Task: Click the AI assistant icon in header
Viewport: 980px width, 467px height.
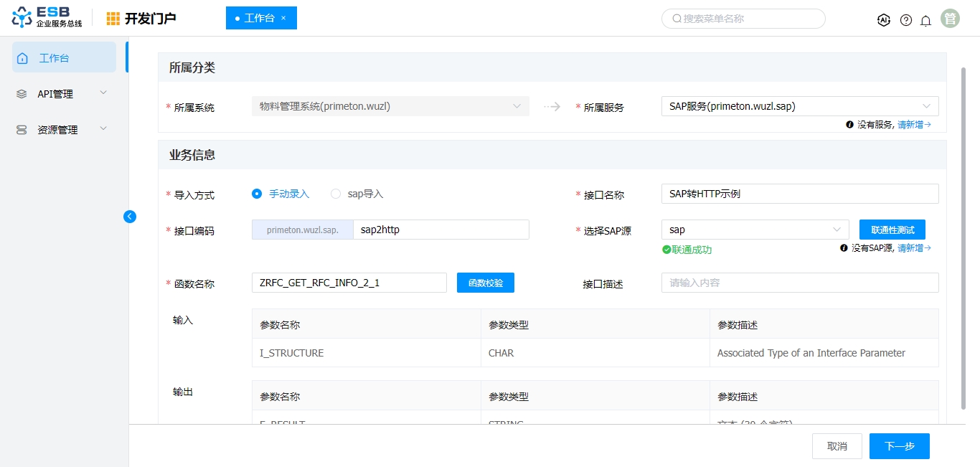Action: pyautogui.click(x=884, y=20)
